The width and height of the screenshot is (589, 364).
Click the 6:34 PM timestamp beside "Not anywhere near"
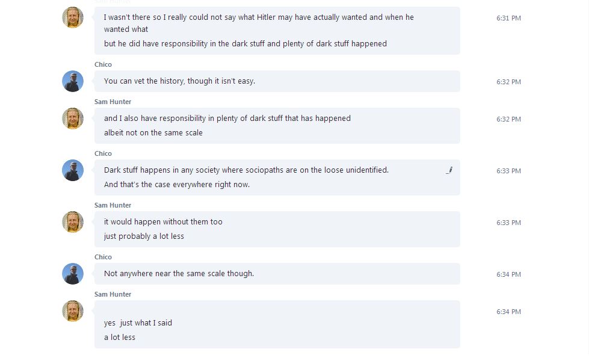point(508,274)
